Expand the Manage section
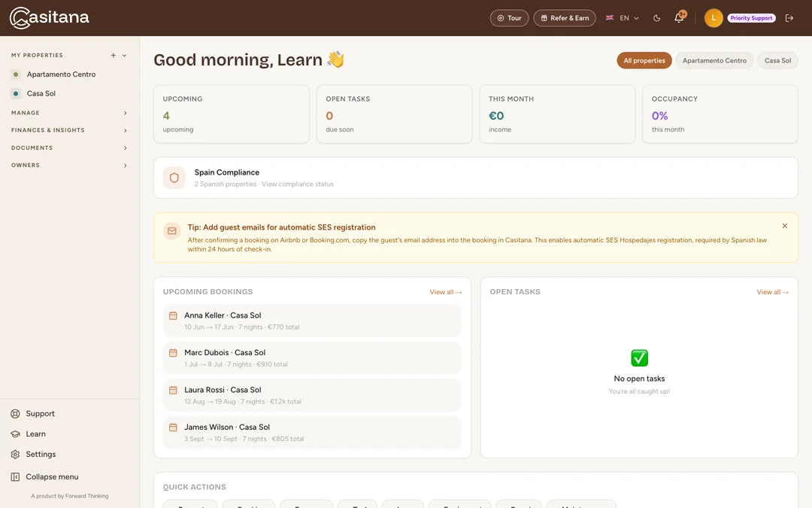Screen dimensions: 812x508 point(69,112)
